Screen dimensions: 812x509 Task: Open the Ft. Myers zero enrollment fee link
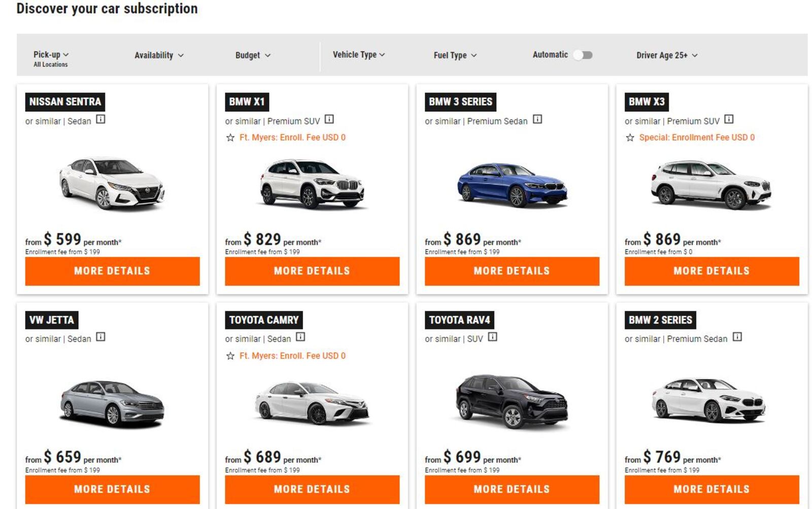(292, 137)
